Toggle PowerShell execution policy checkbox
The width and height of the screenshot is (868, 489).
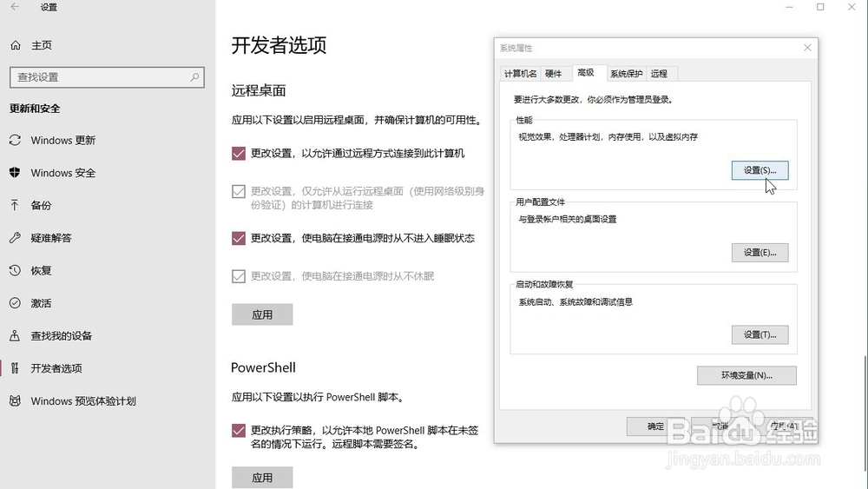[239, 430]
